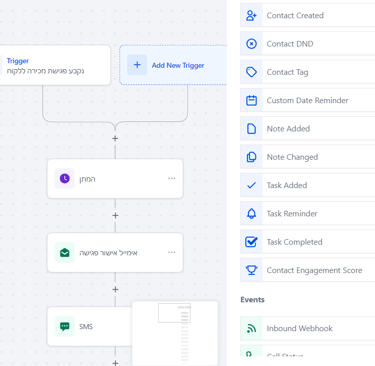This screenshot has height=366, width=375.
Task: Choose the Inbound Webhook event trigger
Action: point(307,329)
